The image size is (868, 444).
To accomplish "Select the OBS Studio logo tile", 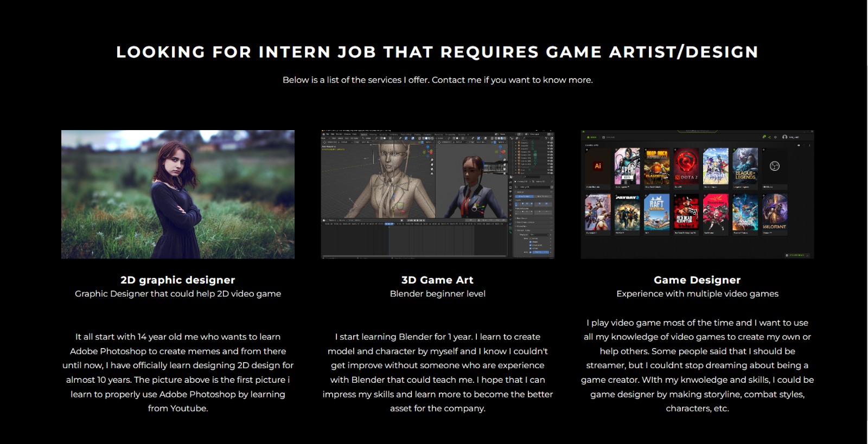I will point(775,166).
